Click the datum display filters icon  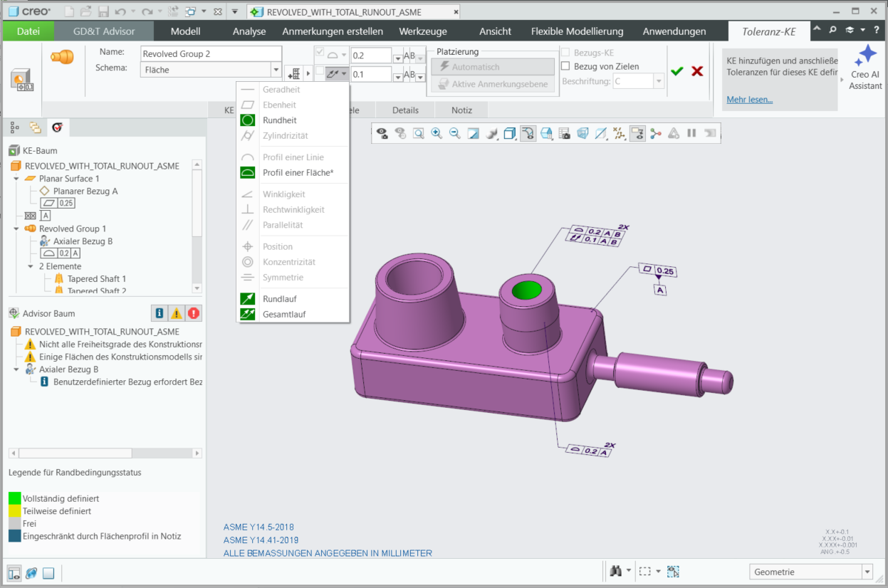619,133
